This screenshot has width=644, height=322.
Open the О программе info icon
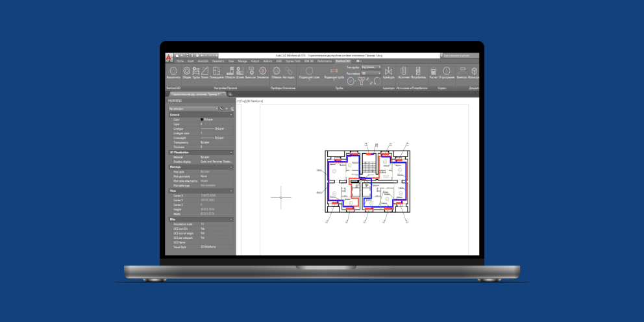447,71
